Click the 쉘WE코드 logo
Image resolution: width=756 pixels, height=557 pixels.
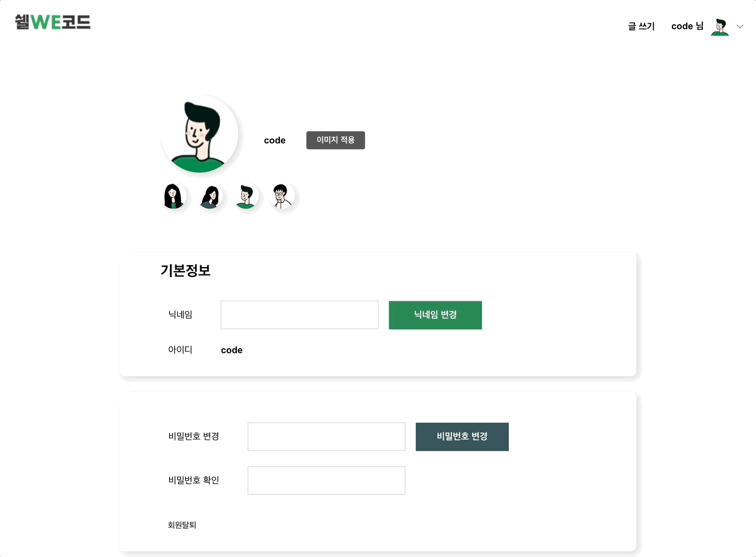pyautogui.click(x=53, y=22)
